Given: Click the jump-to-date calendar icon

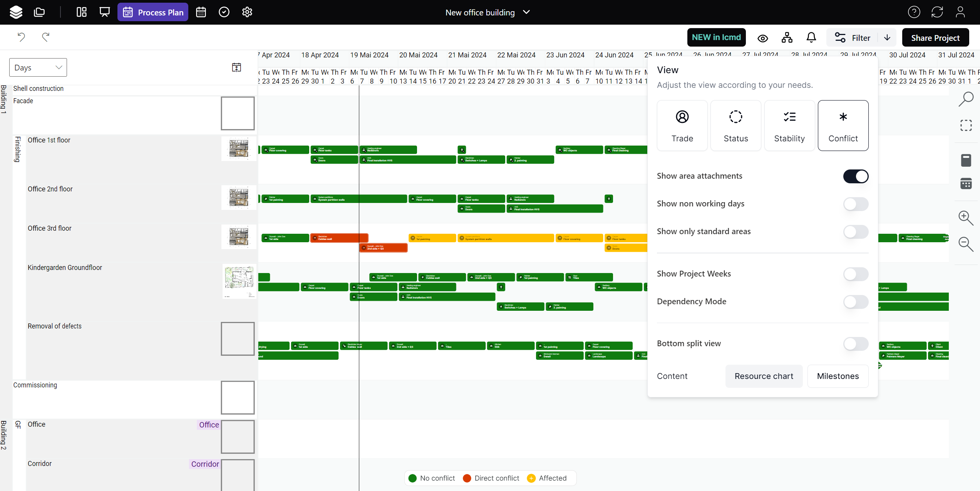Looking at the screenshot, I should point(236,67).
